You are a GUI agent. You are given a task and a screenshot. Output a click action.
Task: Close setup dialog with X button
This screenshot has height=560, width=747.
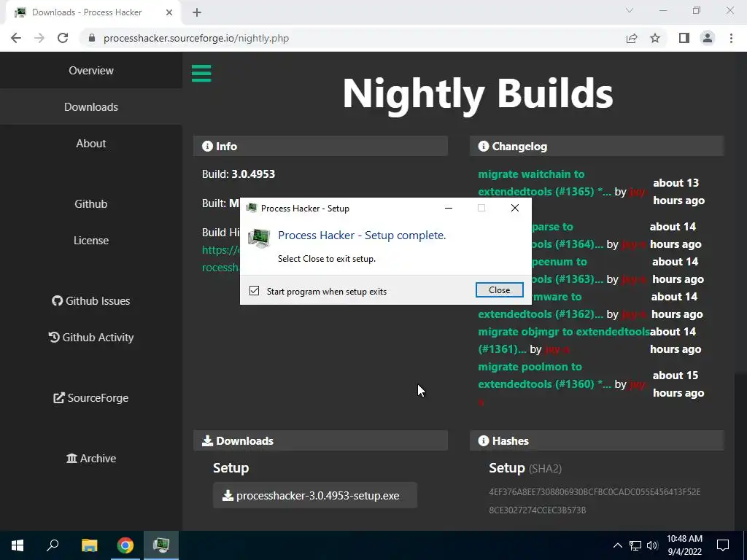(x=514, y=208)
